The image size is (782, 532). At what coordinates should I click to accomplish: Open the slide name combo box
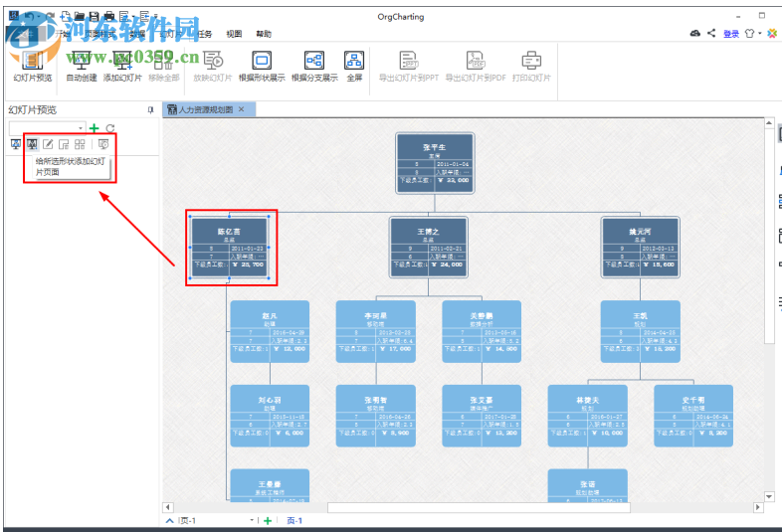pos(47,128)
